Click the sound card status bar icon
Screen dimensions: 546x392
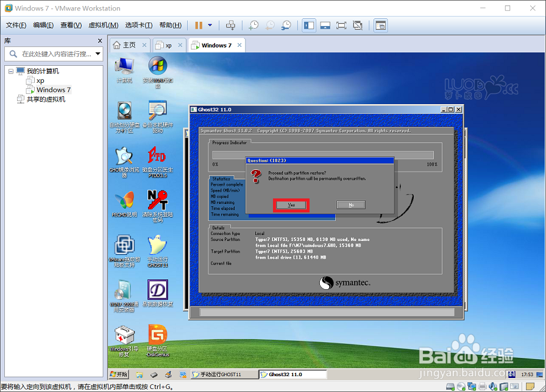click(x=493, y=387)
